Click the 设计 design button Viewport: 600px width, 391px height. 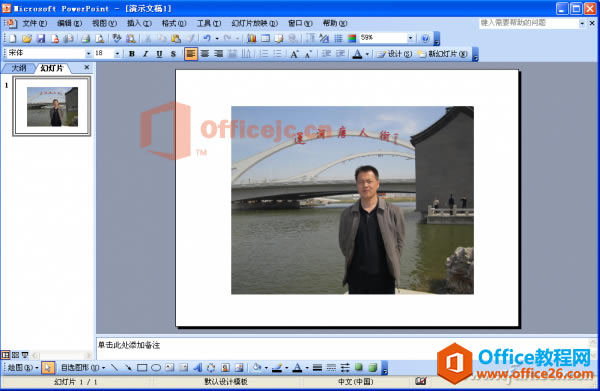395,54
